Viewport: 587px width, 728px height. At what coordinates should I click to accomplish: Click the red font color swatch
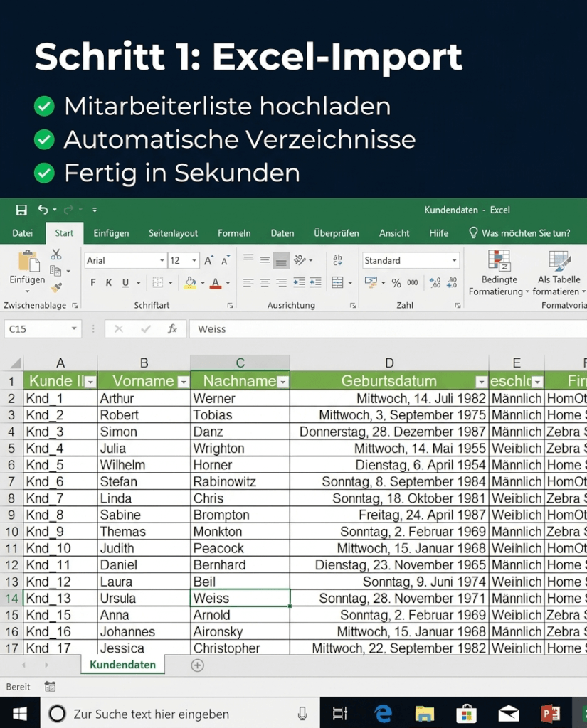[216, 282]
